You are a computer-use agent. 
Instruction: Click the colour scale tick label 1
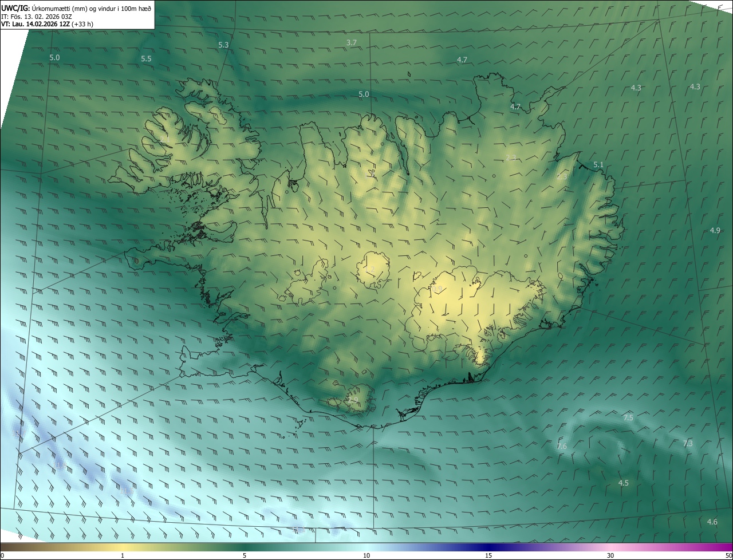pyautogui.click(x=123, y=556)
